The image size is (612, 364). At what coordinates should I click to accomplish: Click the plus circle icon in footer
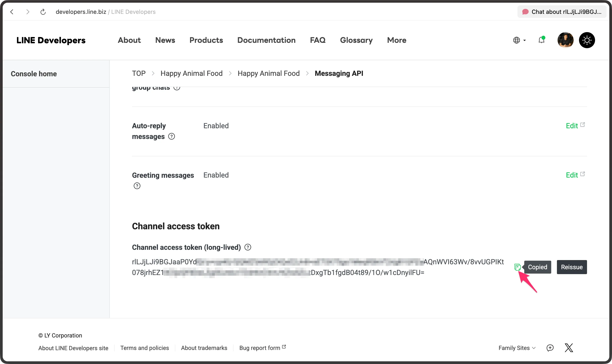(x=550, y=347)
